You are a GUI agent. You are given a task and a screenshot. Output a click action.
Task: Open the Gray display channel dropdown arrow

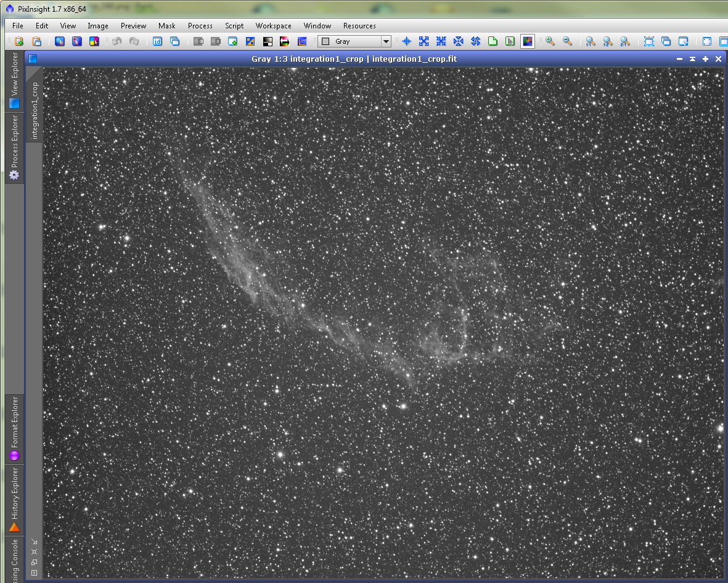(x=386, y=41)
